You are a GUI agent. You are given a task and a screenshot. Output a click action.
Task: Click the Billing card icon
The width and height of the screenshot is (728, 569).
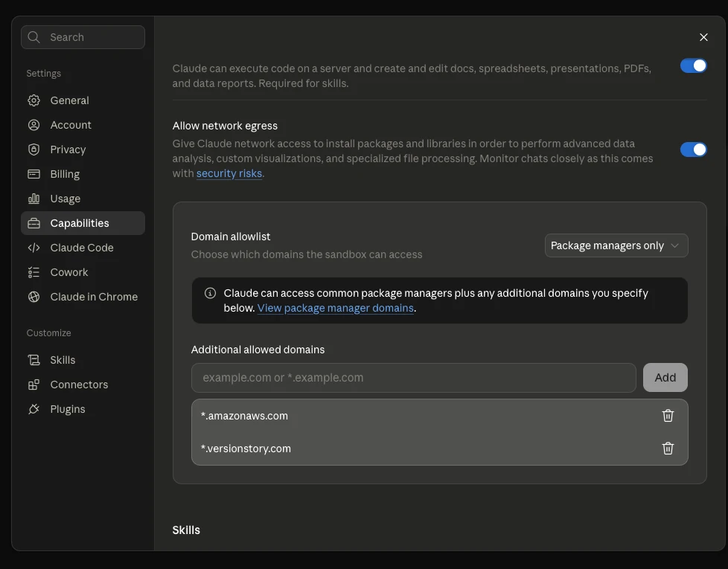pos(34,174)
